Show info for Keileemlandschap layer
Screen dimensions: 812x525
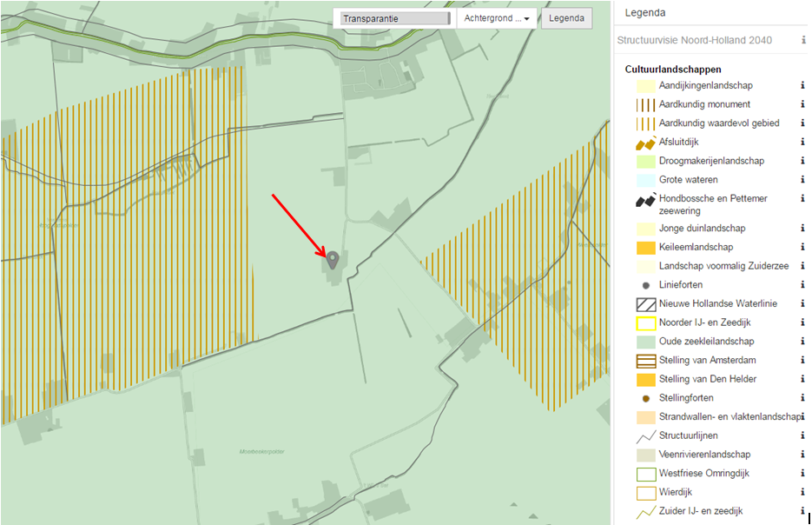(802, 248)
